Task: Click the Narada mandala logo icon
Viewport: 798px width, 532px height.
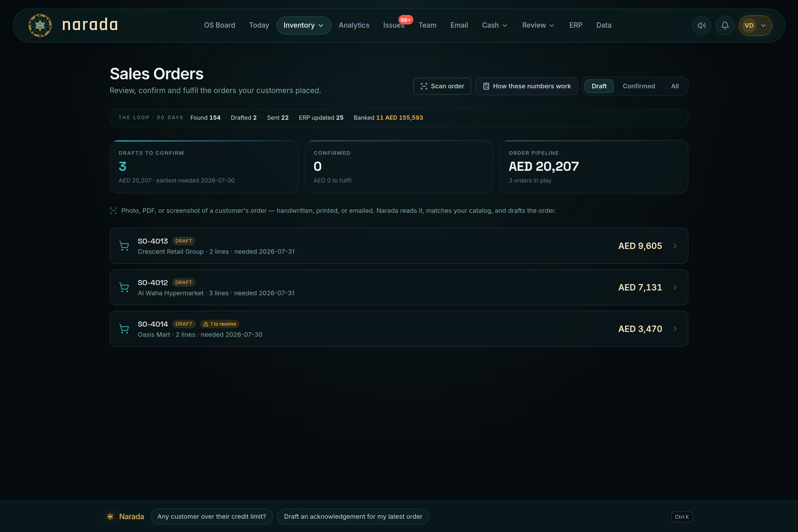Action: 40,25
